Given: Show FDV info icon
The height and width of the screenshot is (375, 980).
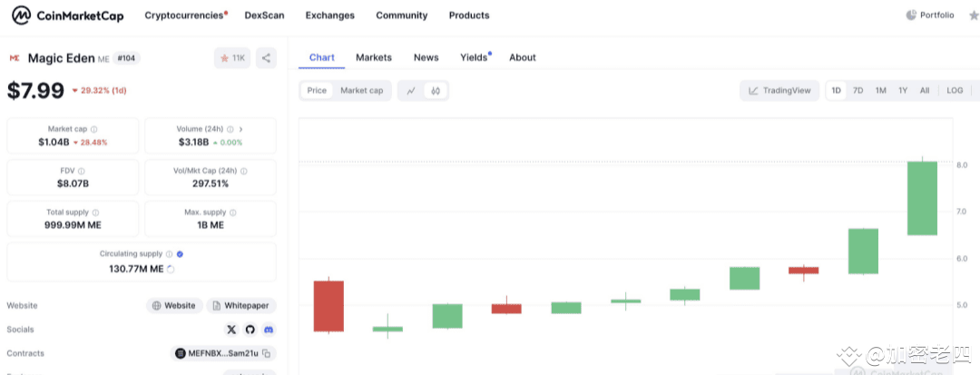Looking at the screenshot, I should point(82,171).
